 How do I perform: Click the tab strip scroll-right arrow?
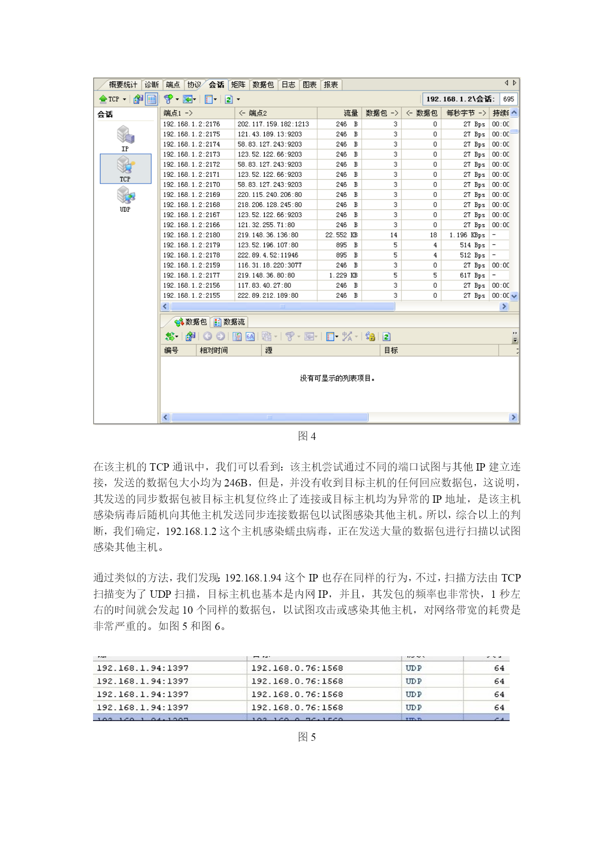point(515,83)
